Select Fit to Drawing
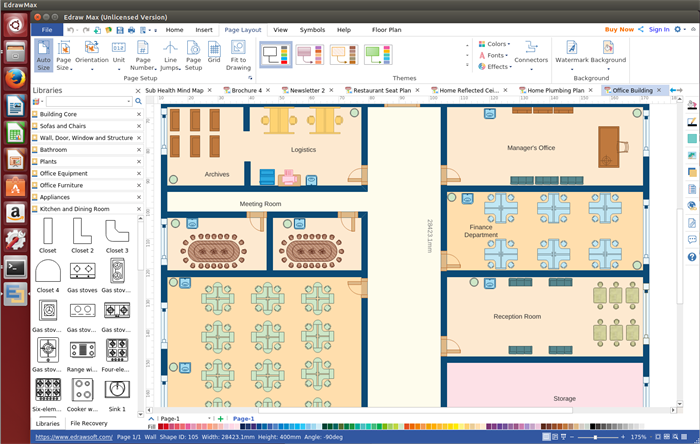 [x=238, y=54]
